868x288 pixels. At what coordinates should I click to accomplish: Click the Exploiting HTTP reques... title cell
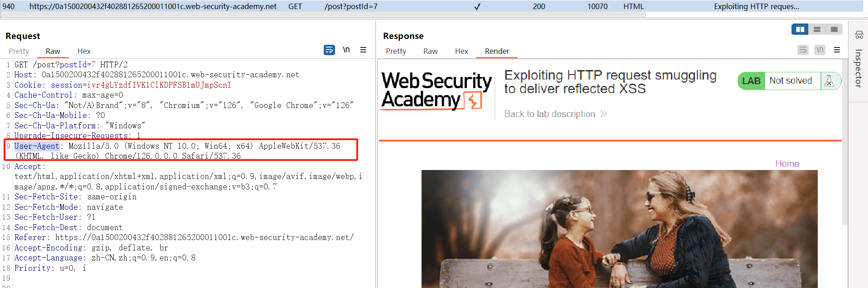tap(756, 6)
